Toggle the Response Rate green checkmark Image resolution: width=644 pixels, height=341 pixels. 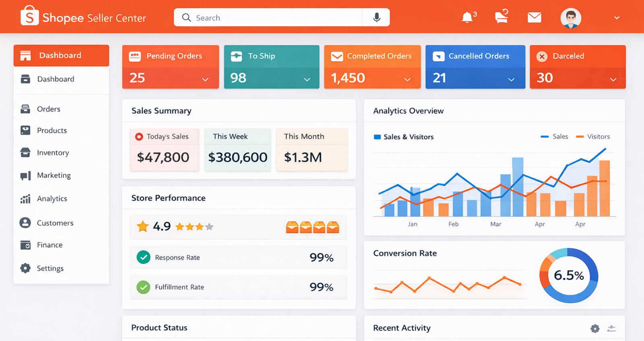click(143, 257)
